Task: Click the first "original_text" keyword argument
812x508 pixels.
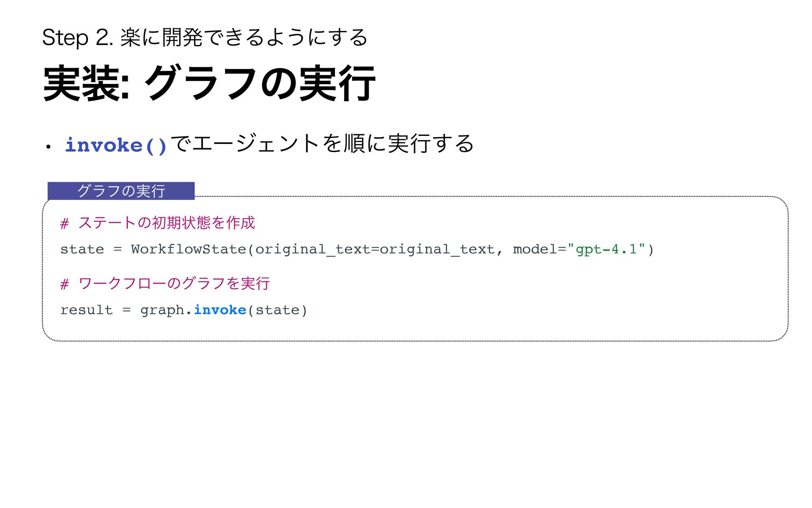Action: (x=312, y=249)
